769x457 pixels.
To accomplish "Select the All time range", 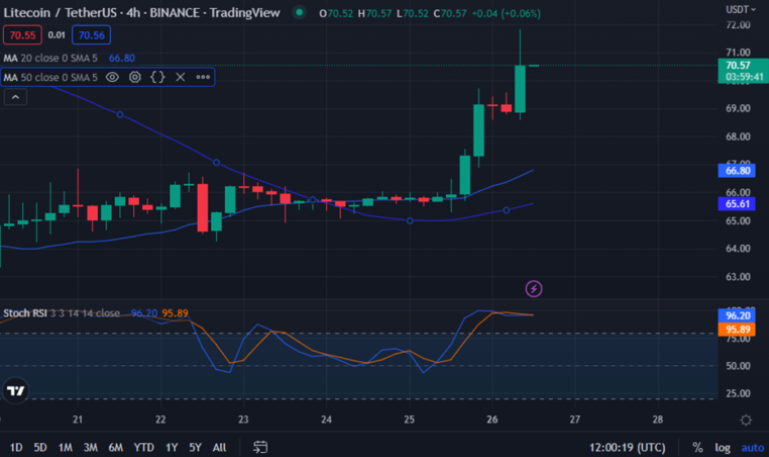I will tap(219, 447).
